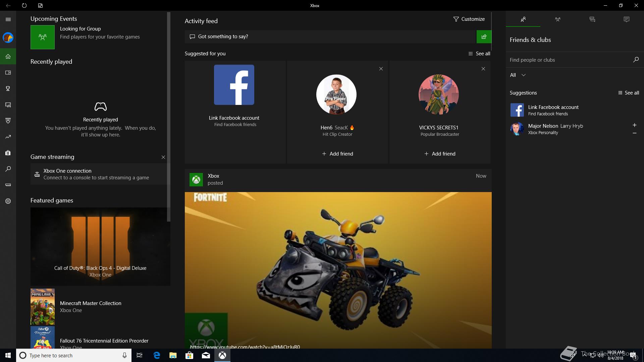Click See all in Suggestions panel
644x362 pixels.
point(629,93)
